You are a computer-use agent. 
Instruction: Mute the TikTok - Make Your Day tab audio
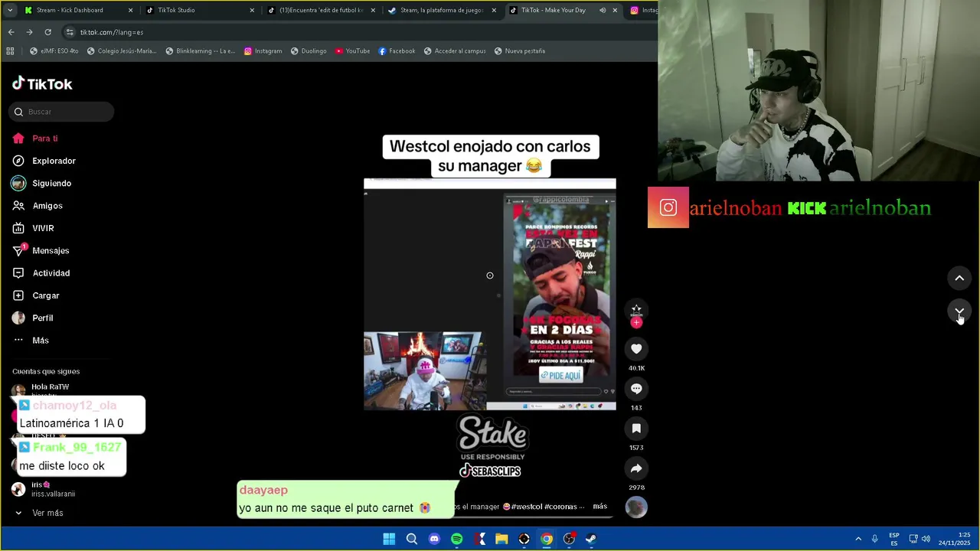[603, 10]
